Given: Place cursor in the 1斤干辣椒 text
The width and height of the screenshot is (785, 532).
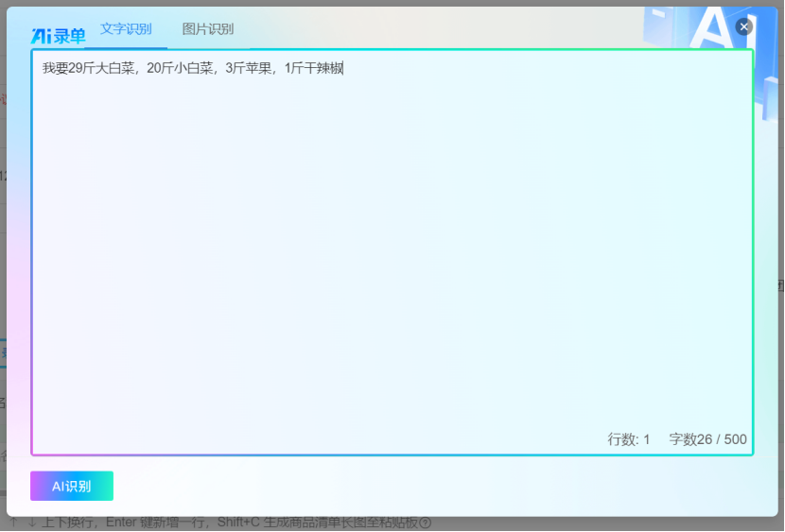Looking at the screenshot, I should (x=314, y=68).
